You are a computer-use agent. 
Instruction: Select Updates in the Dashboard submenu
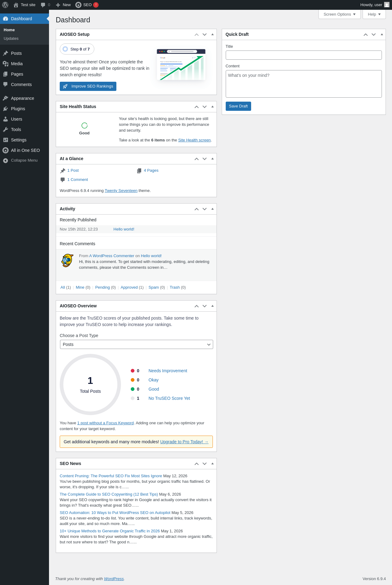click(11, 39)
